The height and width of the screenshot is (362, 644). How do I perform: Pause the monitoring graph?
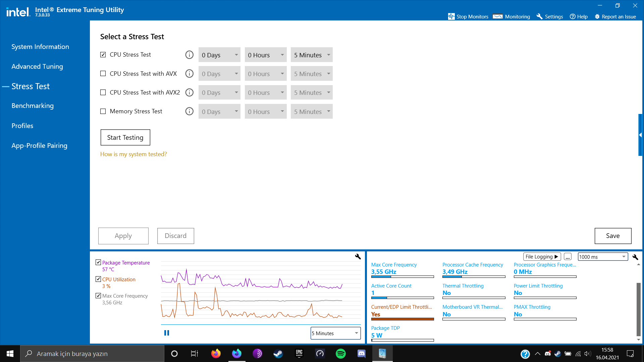[x=167, y=333]
